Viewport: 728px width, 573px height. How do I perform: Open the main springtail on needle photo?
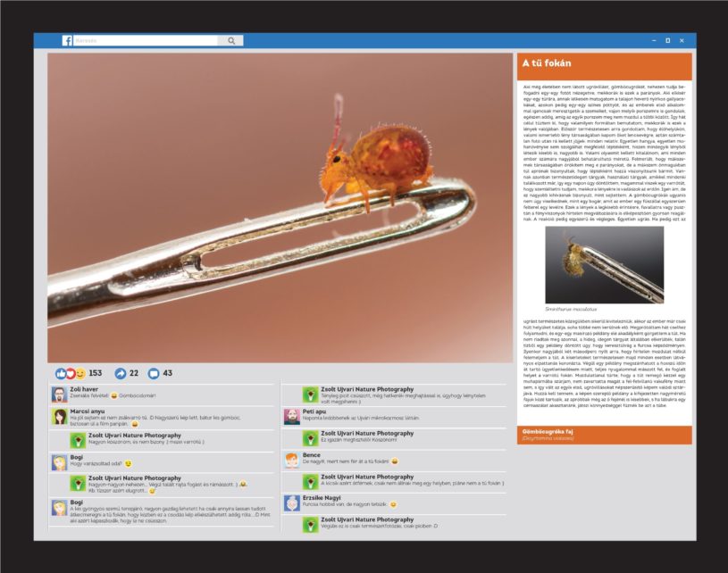[x=275, y=207]
